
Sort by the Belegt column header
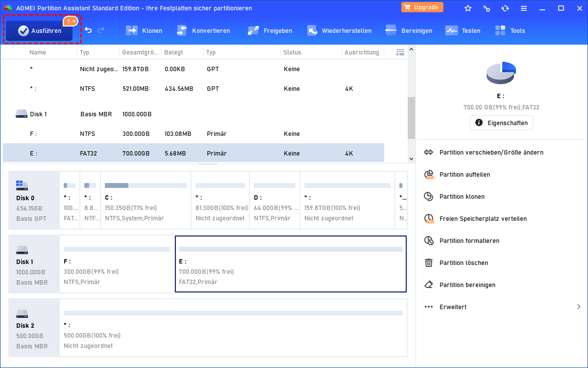(x=173, y=52)
